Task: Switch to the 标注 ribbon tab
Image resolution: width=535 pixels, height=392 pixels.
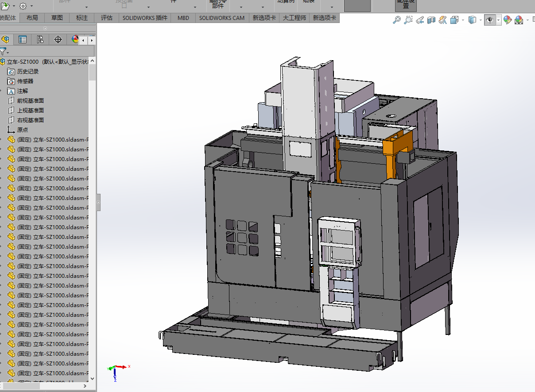Action: 82,18
